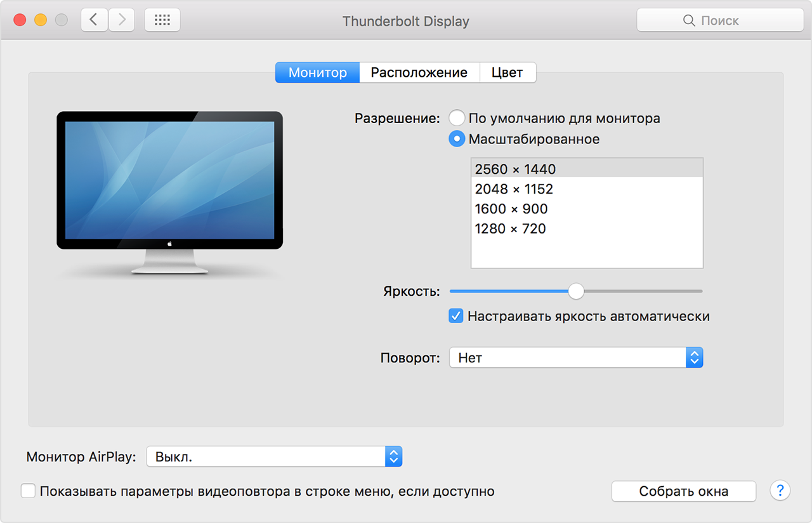Open the Поворот dropdown showing Нет
The width and height of the screenshot is (812, 523).
576,358
